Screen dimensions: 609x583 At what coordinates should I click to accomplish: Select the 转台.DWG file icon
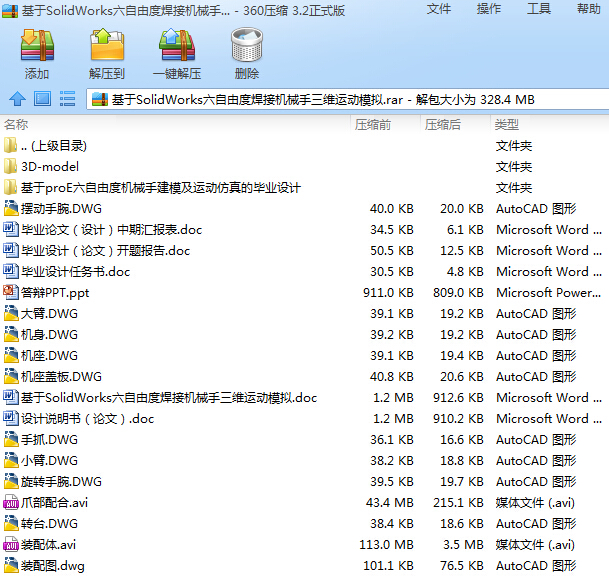[11, 523]
